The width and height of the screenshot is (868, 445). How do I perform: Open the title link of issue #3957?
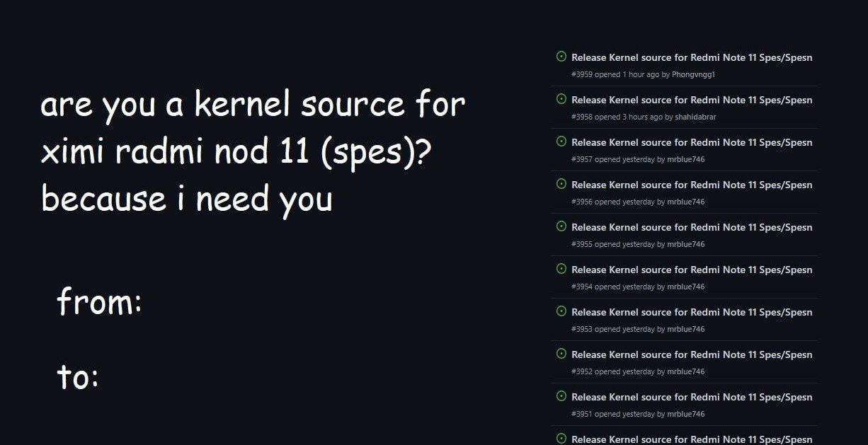pos(692,142)
